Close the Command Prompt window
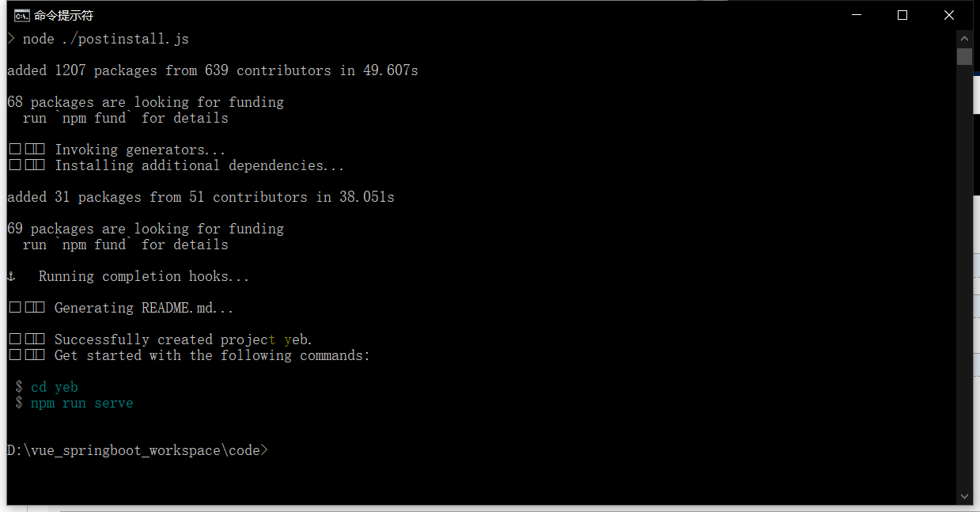 point(949,15)
